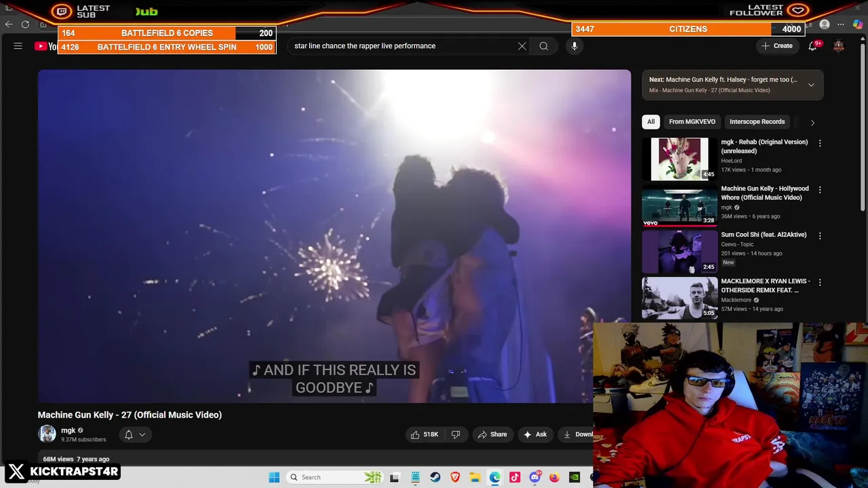Click the Macklemore channel name

(x=736, y=300)
